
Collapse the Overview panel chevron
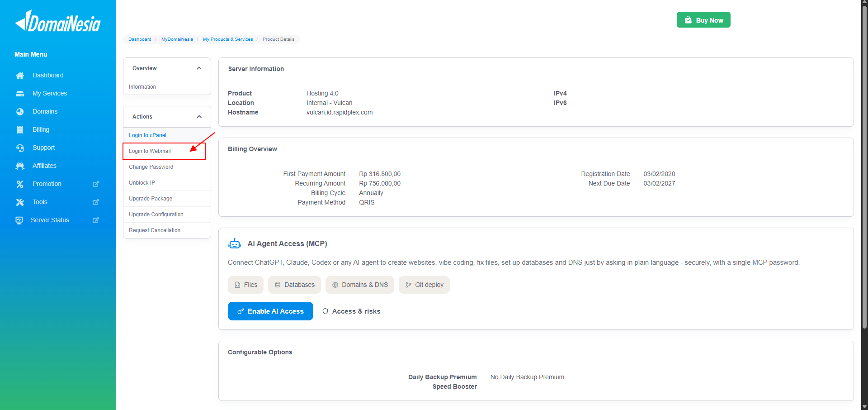[x=199, y=68]
